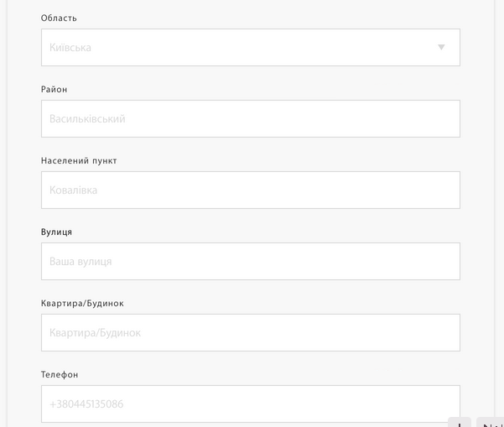Select the Квартира/Будинок input field
The image size is (504, 427).
coord(250,333)
